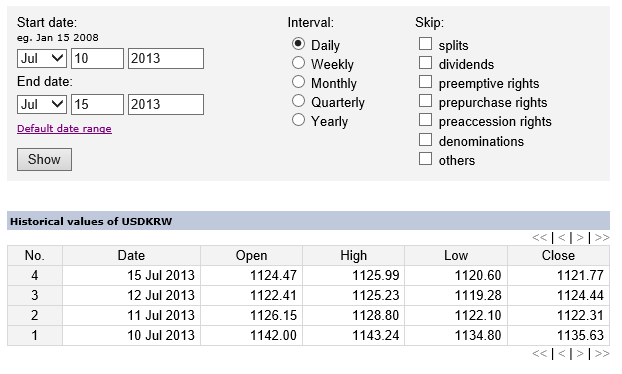Click the start date day field
The height and width of the screenshot is (374, 622).
tap(97, 59)
